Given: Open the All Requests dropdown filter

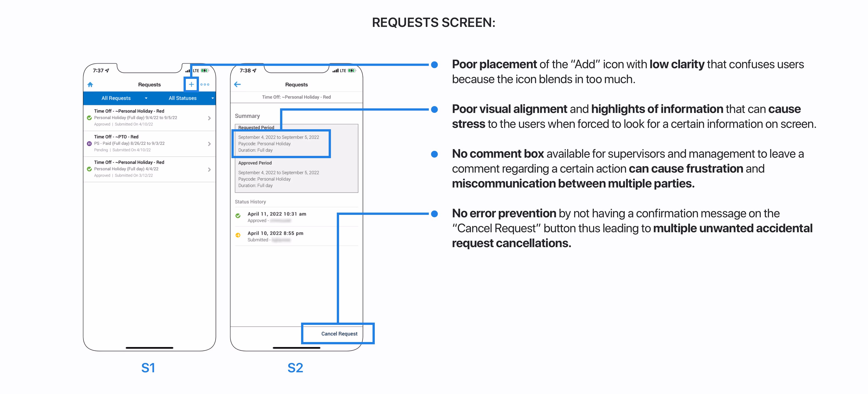Looking at the screenshot, I should pyautogui.click(x=124, y=98).
